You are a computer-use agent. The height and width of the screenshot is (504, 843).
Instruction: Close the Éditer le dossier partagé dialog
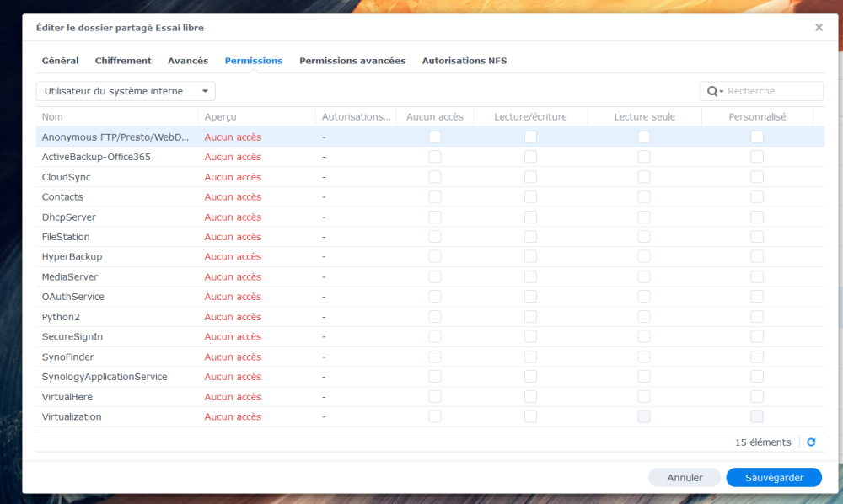pos(819,28)
